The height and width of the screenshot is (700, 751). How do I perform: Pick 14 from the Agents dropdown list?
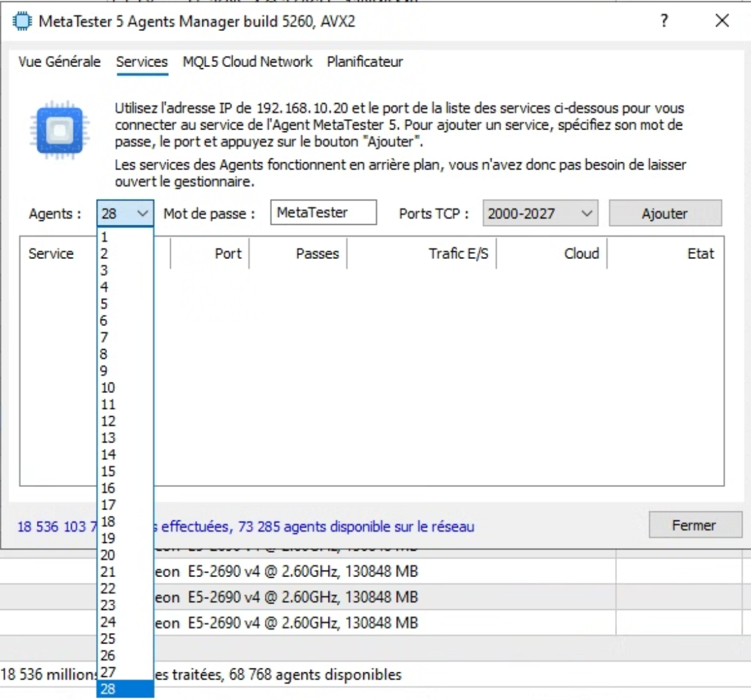125,455
